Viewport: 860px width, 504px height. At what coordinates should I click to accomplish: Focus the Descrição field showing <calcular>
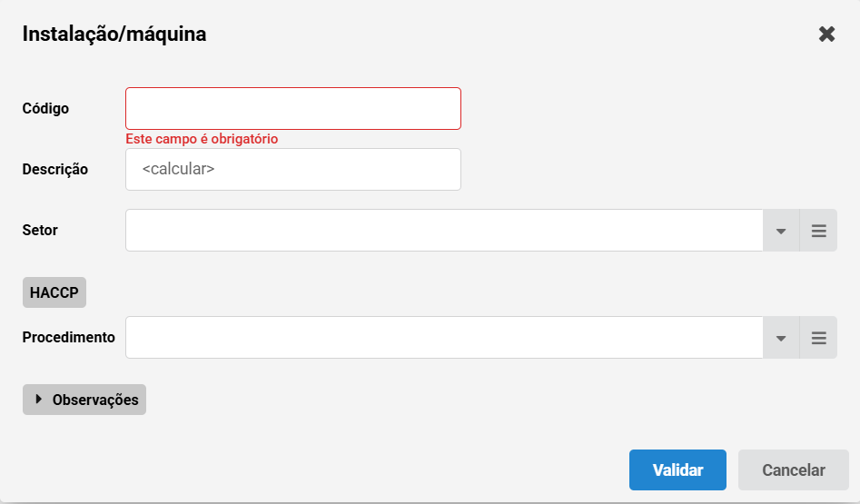(x=293, y=170)
